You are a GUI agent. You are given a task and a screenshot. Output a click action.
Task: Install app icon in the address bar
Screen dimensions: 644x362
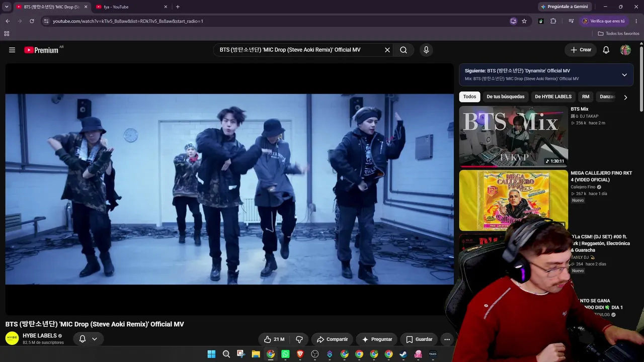[513, 21]
